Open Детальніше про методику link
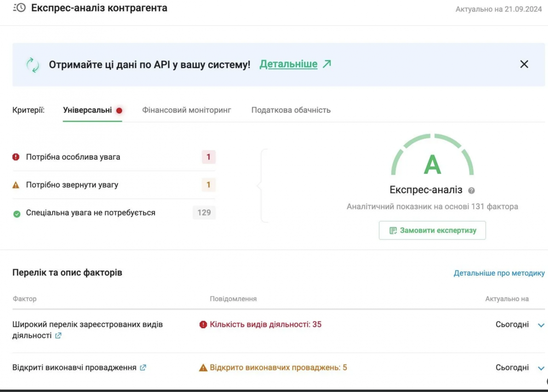Screen dimensions: 548x392 point(499,273)
